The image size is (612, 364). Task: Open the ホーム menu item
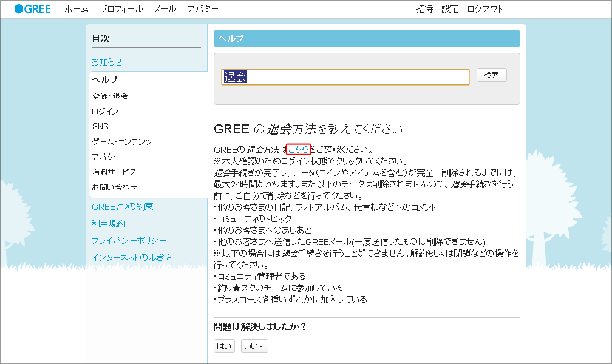tap(76, 9)
